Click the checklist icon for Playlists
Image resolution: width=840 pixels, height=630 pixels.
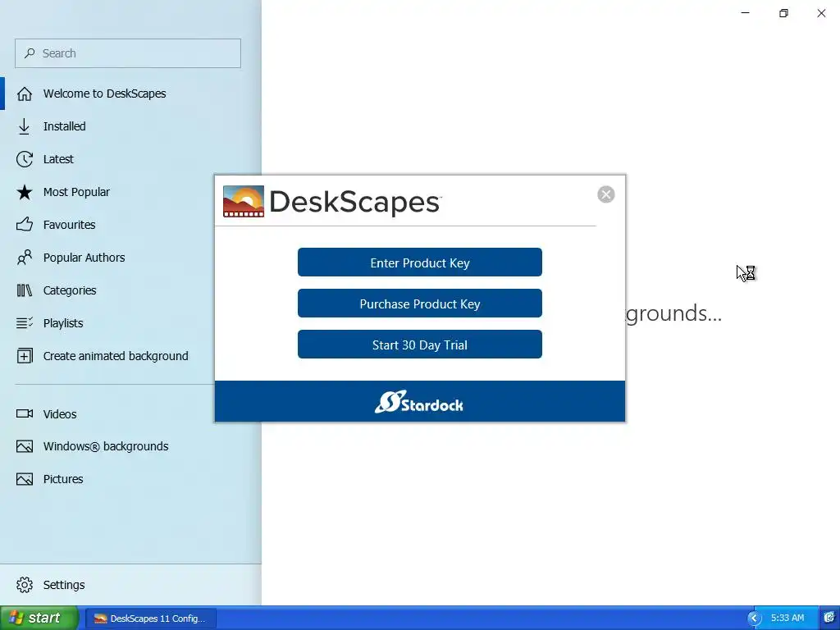[24, 323]
